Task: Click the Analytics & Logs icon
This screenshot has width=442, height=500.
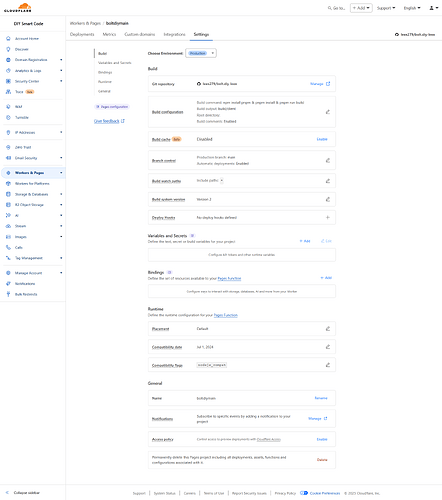Action: coord(8,71)
